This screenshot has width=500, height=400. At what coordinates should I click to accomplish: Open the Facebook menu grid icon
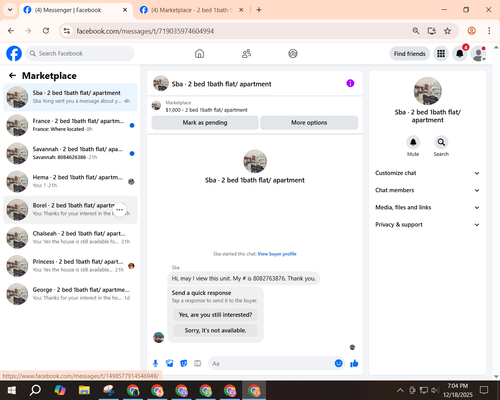[441, 54]
